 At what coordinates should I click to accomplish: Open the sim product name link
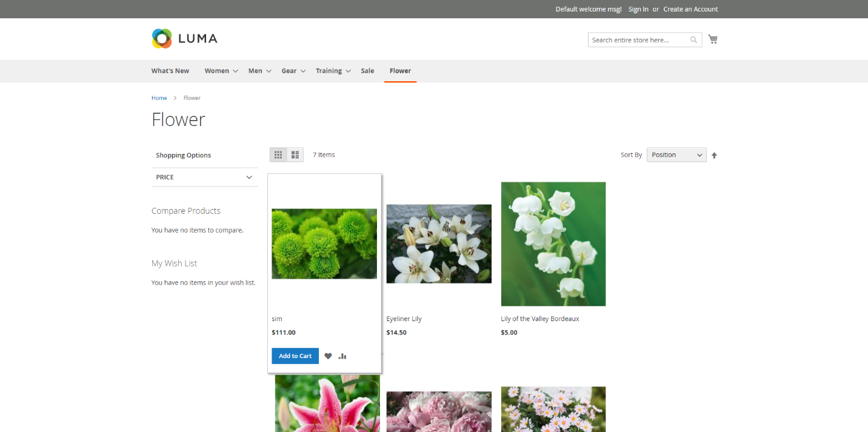click(x=277, y=319)
